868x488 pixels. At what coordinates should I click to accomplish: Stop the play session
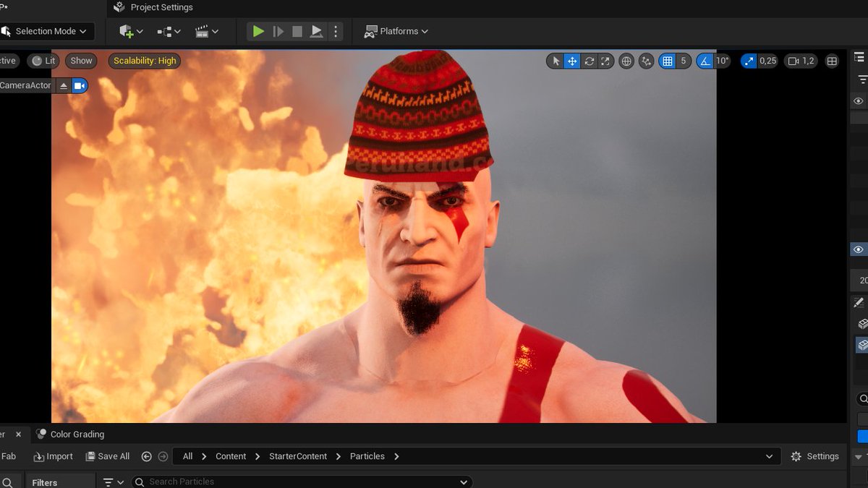tap(297, 31)
